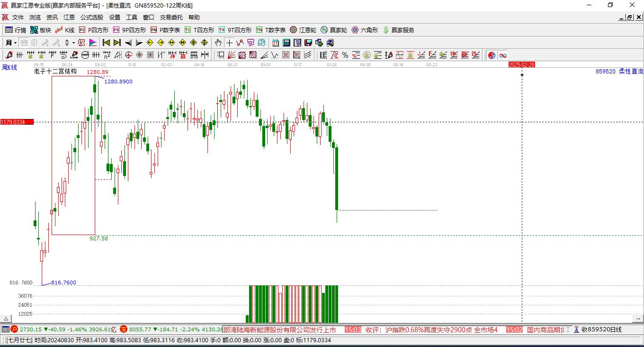Select the red compass star tool
The height and width of the screenshot is (347, 644).
pos(139,55)
